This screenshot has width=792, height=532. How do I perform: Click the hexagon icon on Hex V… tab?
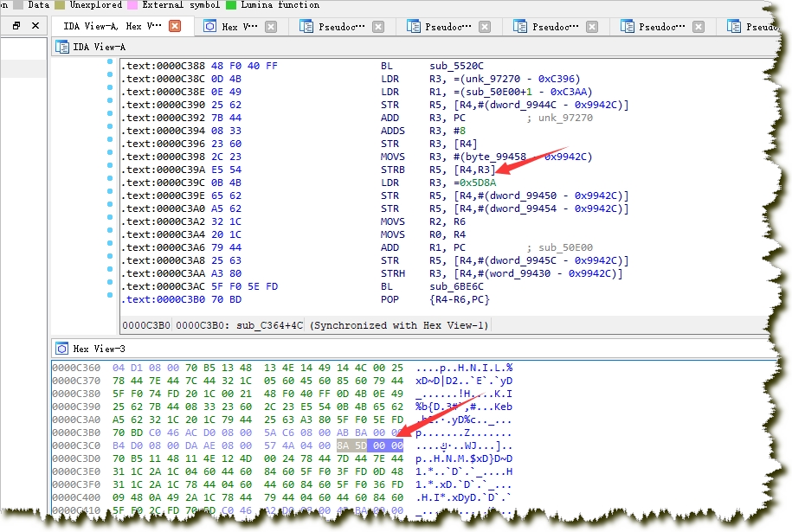(x=209, y=26)
